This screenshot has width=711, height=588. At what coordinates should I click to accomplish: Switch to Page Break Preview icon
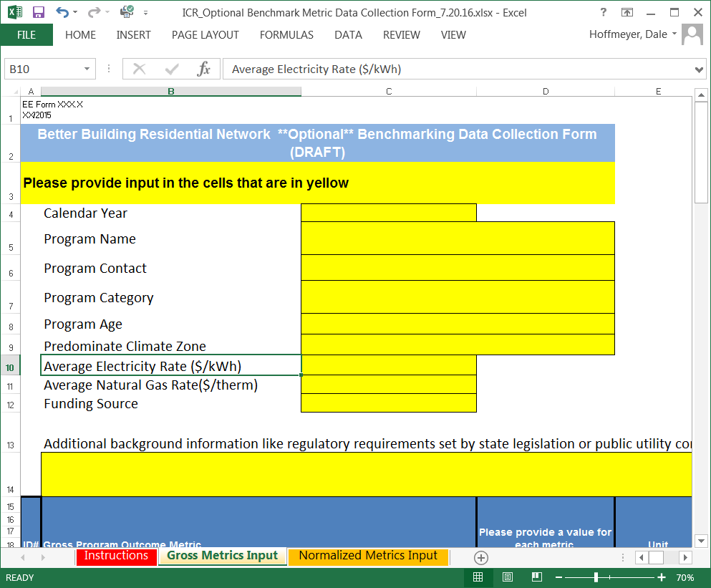pyautogui.click(x=537, y=577)
